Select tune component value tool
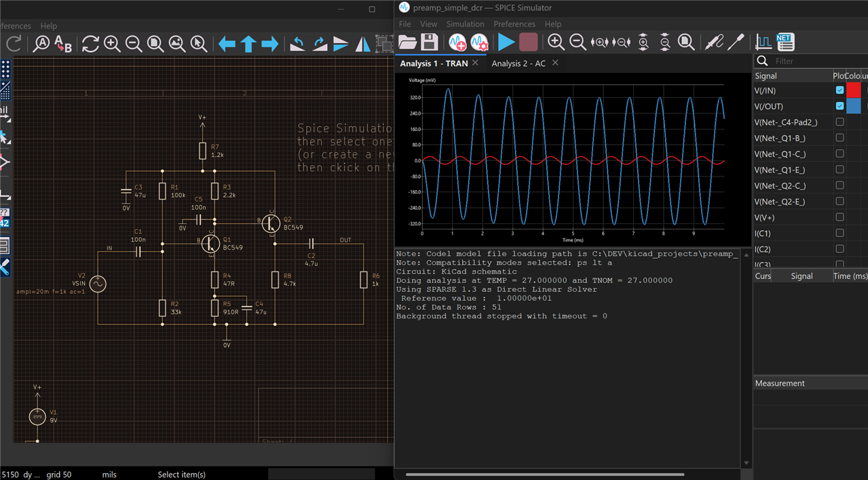The height and width of the screenshot is (480, 868). [x=736, y=42]
